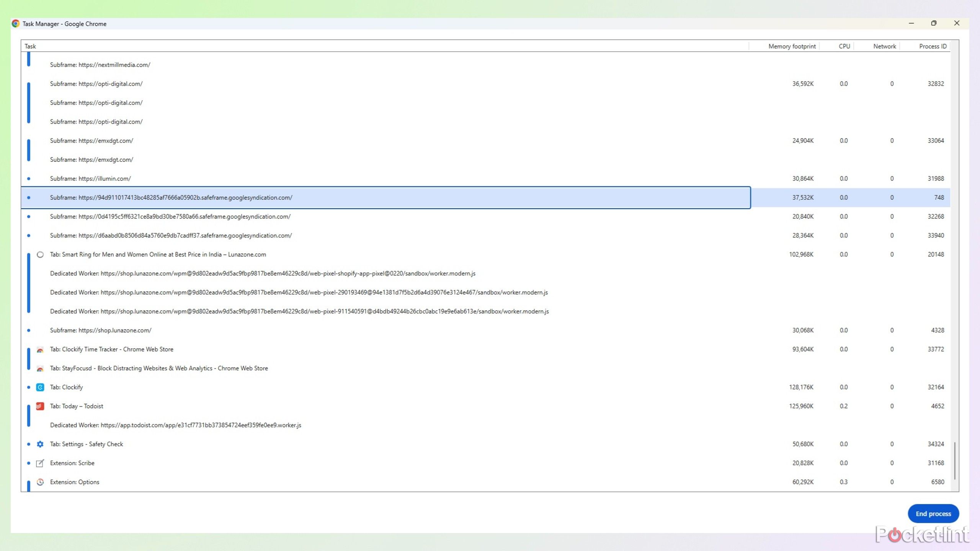Click the Network column header
The width and height of the screenshot is (980, 551).
point(884,46)
